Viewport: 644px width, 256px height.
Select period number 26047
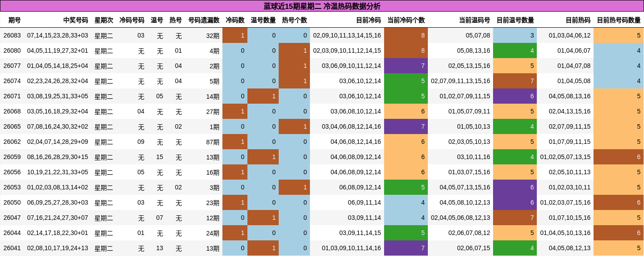click(12, 218)
